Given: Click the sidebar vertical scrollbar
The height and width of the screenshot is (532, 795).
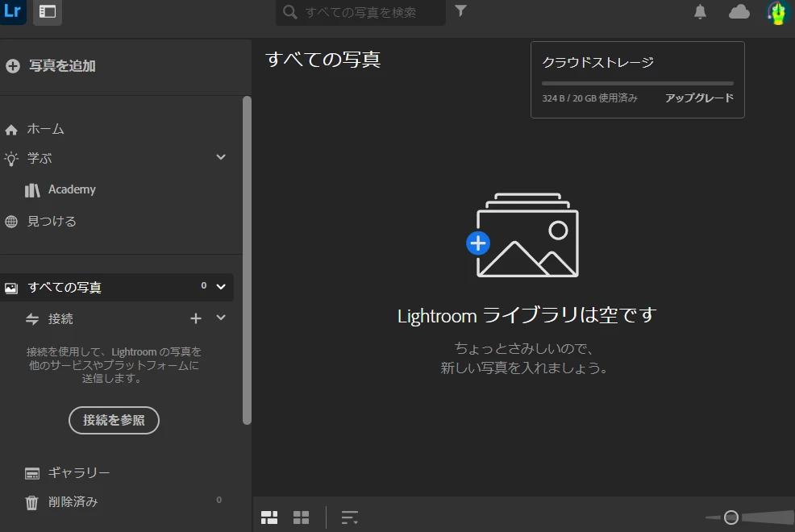Looking at the screenshot, I should pyautogui.click(x=247, y=260).
